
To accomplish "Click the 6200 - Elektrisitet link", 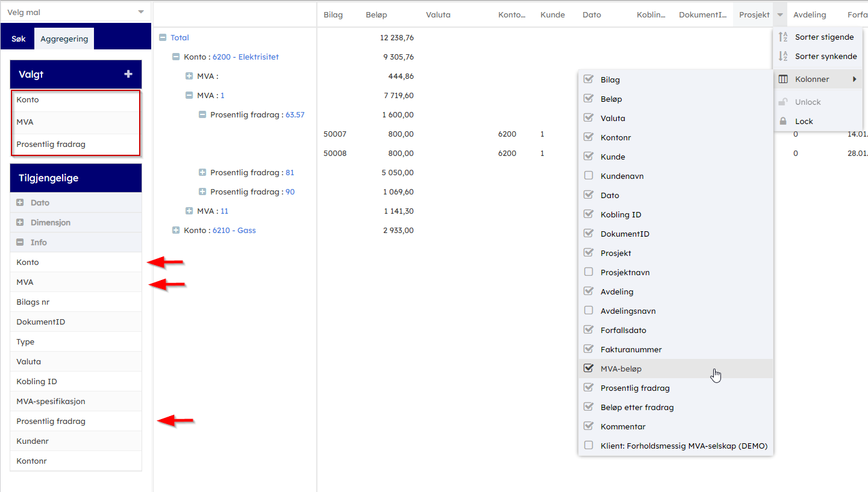I will pyautogui.click(x=245, y=57).
